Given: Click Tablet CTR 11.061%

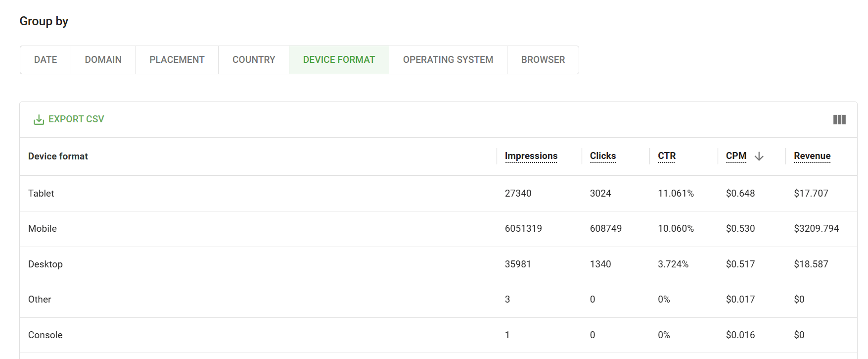Looking at the screenshot, I should point(676,194).
